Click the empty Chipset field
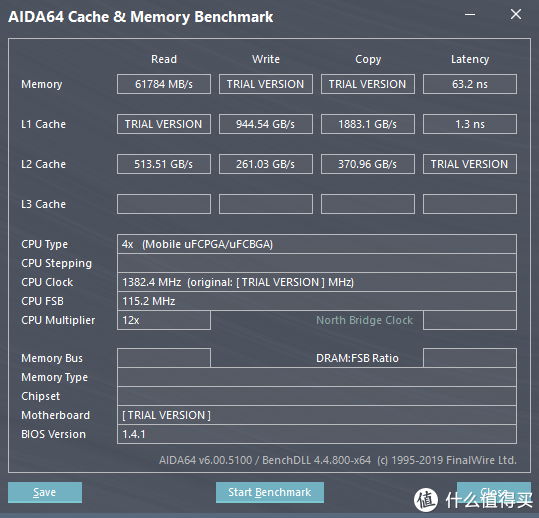 coord(317,396)
